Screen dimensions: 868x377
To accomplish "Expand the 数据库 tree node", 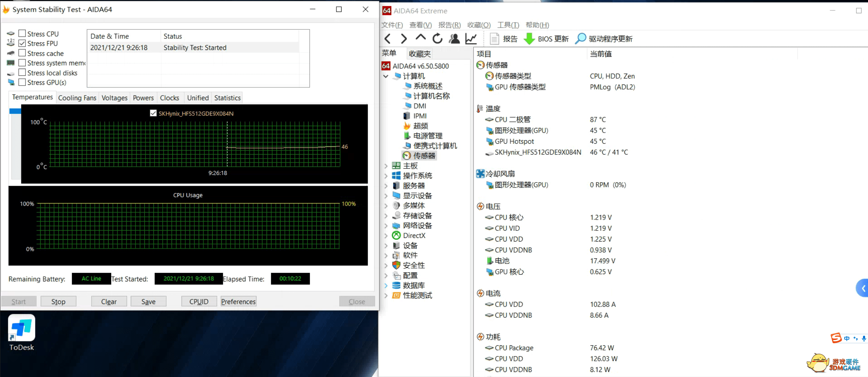I will point(386,285).
